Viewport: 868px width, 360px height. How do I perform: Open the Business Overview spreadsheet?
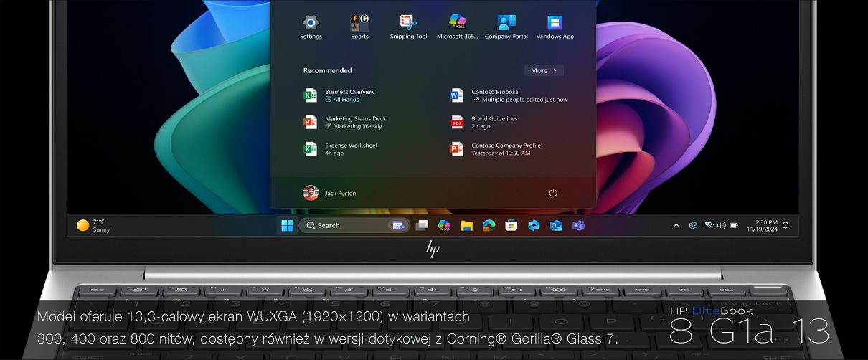(349, 95)
